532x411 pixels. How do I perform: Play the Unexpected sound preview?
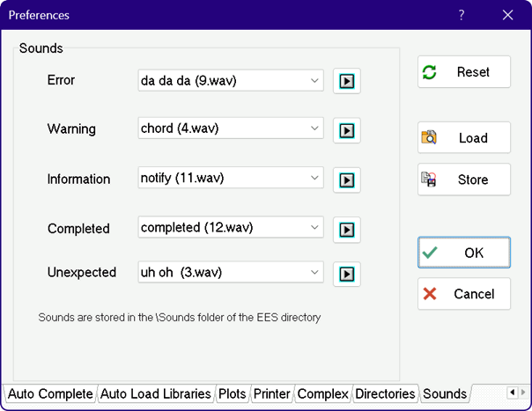point(347,274)
